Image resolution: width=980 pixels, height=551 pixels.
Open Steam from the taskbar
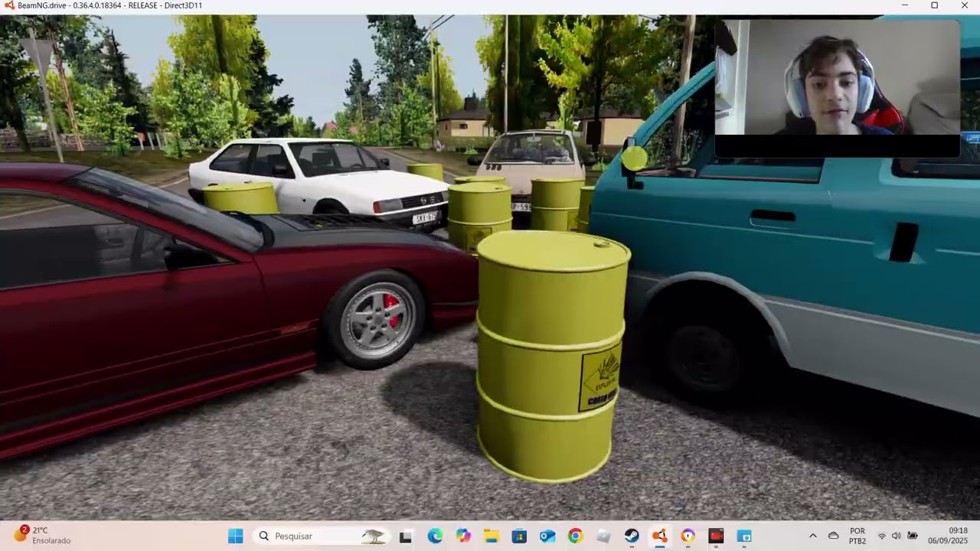pos(632,536)
